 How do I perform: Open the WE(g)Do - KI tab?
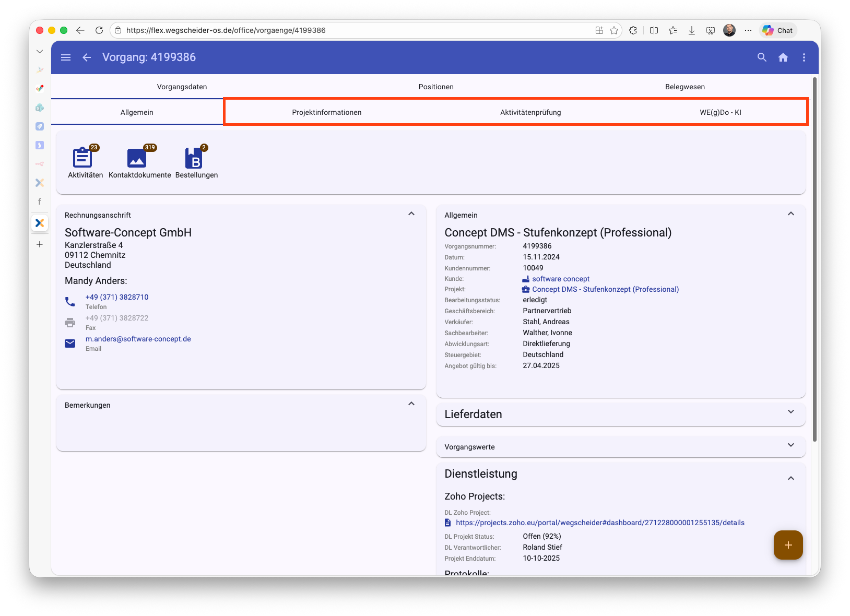(x=720, y=112)
